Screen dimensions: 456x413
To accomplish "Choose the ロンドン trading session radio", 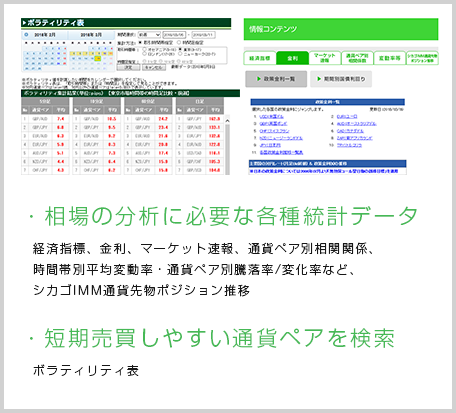I will 145,54.
